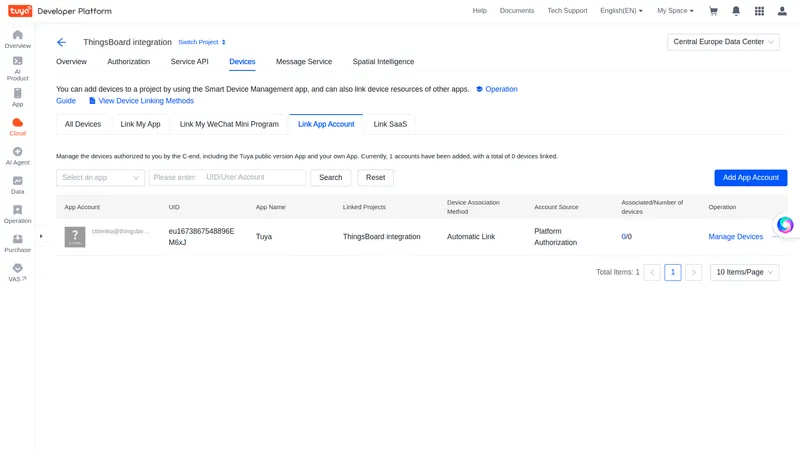This screenshot has height=450, width=800.
Task: Click the ThingsBoard integration linked project cell
Action: (382, 237)
